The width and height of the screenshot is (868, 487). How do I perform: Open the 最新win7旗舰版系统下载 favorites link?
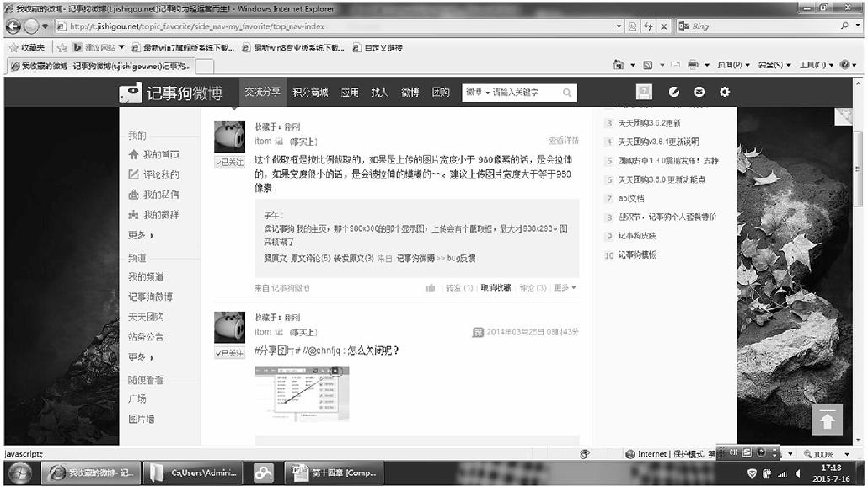click(183, 47)
